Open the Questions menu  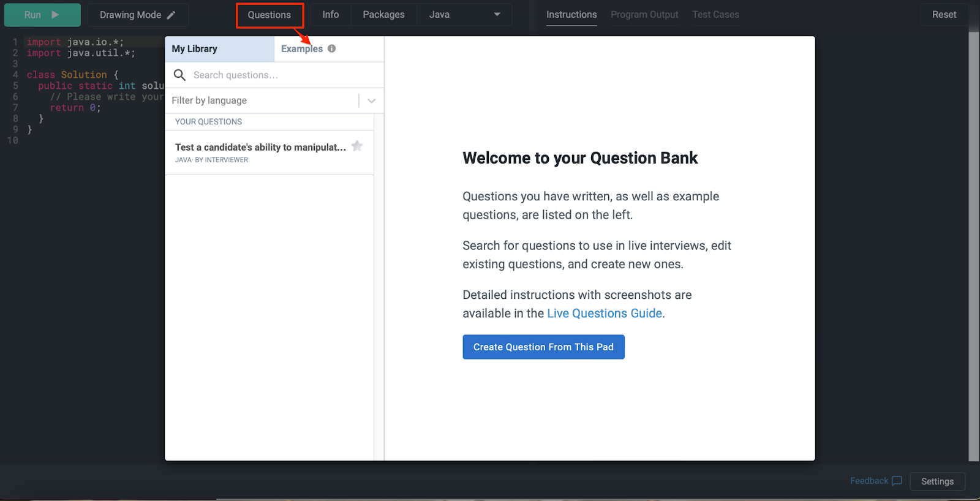pyautogui.click(x=269, y=15)
